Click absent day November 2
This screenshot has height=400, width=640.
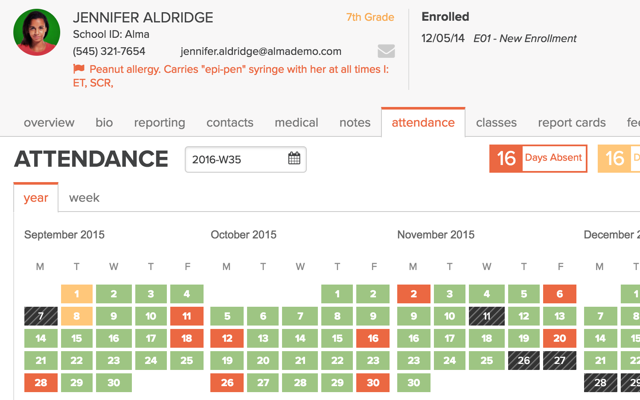click(x=413, y=294)
